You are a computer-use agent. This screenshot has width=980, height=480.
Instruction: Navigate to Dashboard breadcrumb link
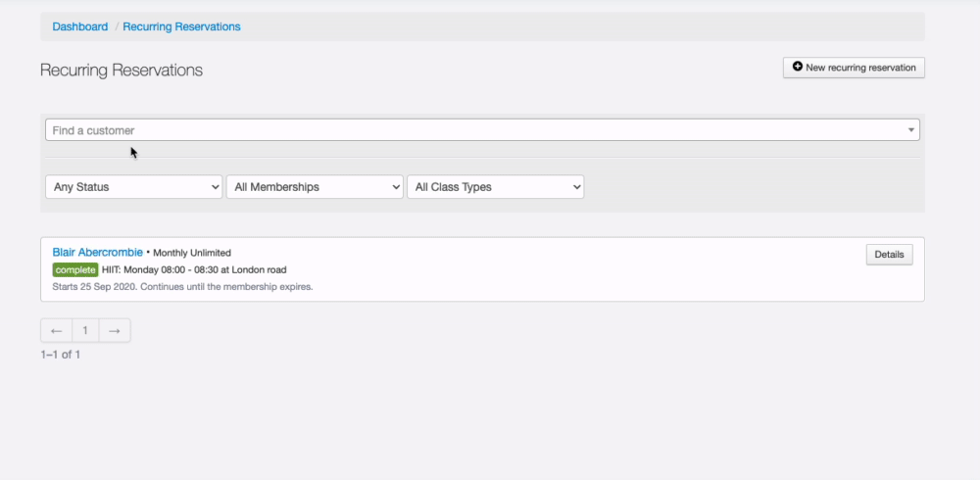(80, 26)
